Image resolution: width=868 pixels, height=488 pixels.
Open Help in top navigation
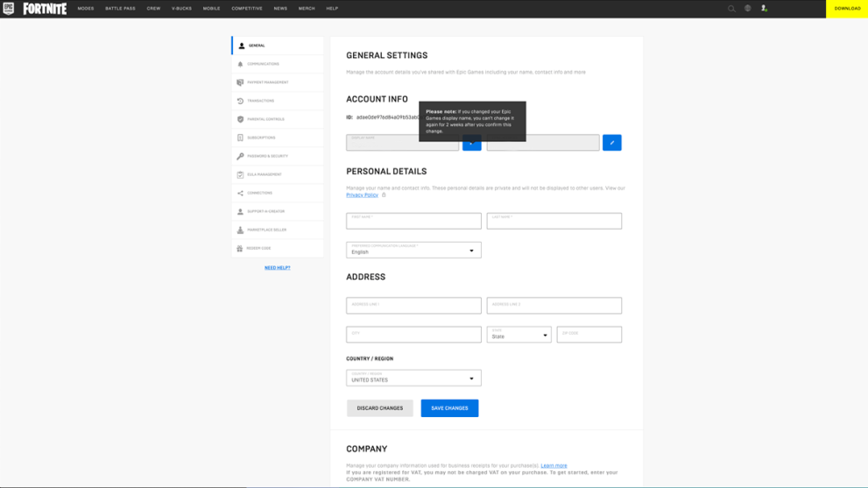tap(332, 8)
